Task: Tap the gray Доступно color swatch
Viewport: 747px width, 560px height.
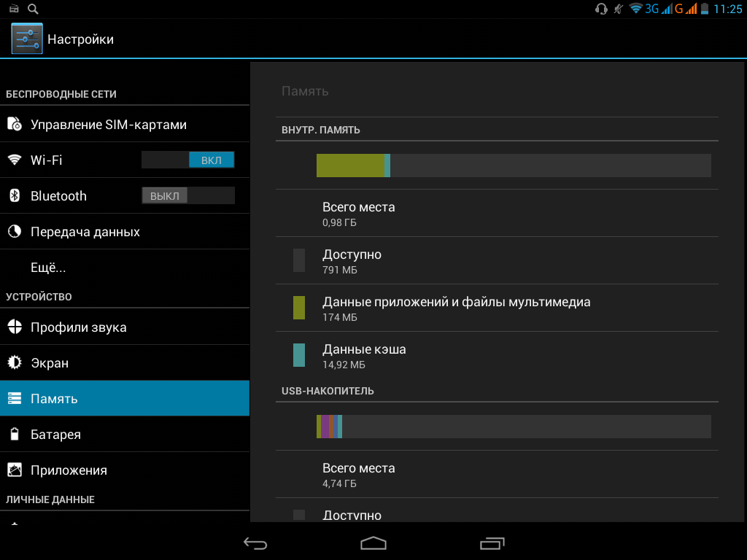Action: (298, 260)
